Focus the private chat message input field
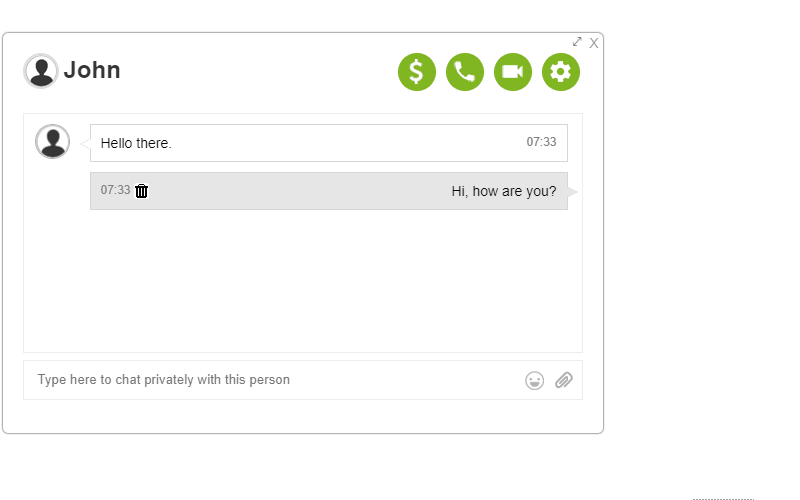 point(270,380)
